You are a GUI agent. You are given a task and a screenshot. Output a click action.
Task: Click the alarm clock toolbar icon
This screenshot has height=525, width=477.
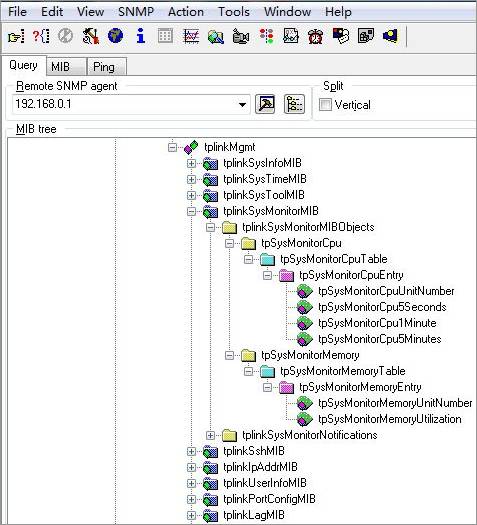coord(315,36)
